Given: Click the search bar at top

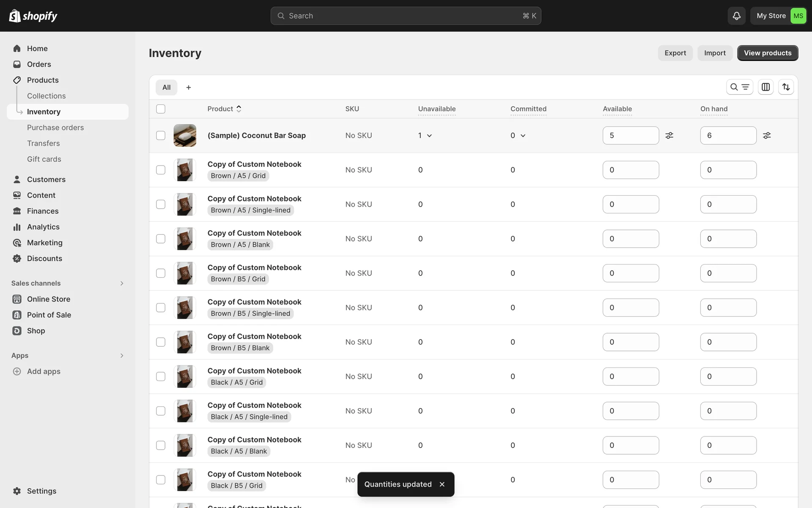Looking at the screenshot, I should [x=405, y=16].
